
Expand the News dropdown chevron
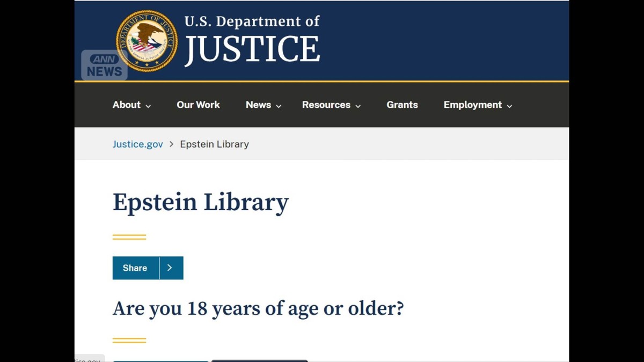(x=279, y=106)
